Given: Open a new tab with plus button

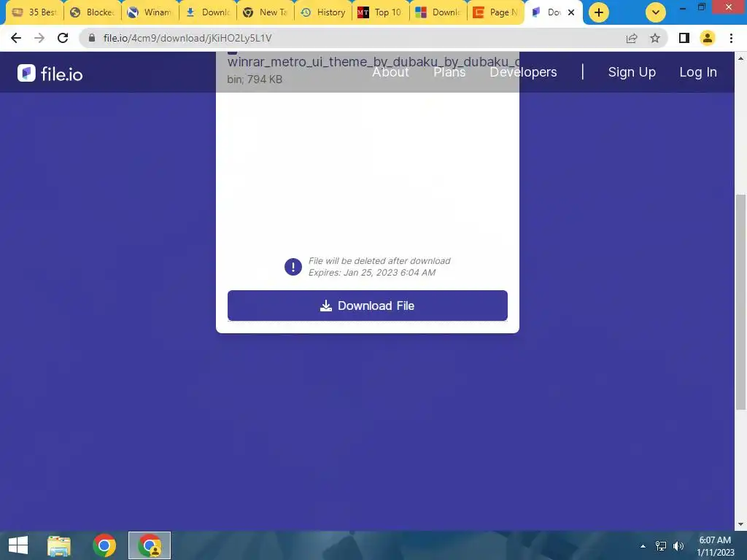Looking at the screenshot, I should [599, 12].
